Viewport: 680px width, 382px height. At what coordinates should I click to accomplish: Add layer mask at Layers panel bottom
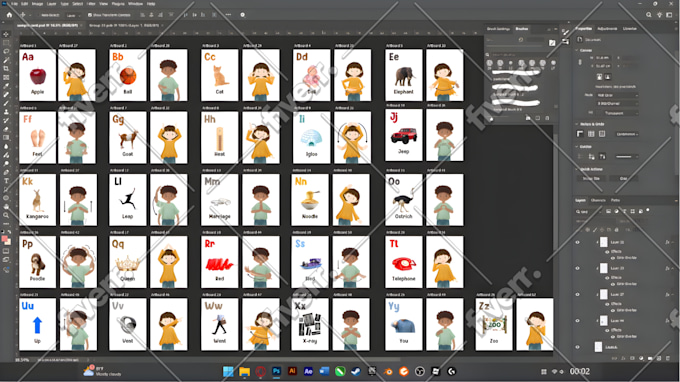click(x=632, y=359)
